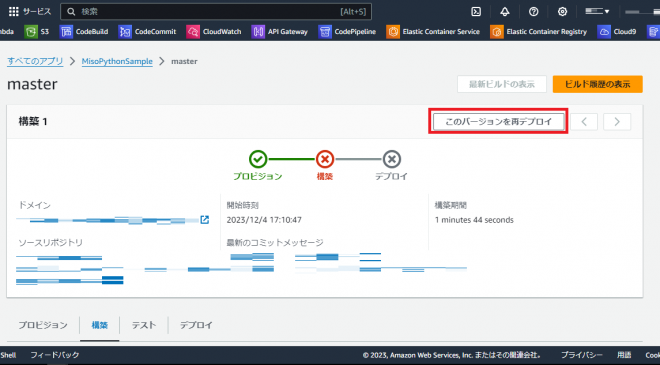This screenshot has width=660, height=365.
Task: Go to previous build with left chevron
Action: [x=584, y=122]
